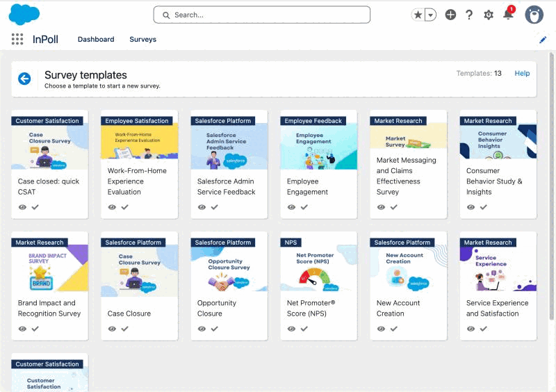The image size is (556, 392).
Task: Select Case Closure template via checkmark
Action: click(125, 329)
